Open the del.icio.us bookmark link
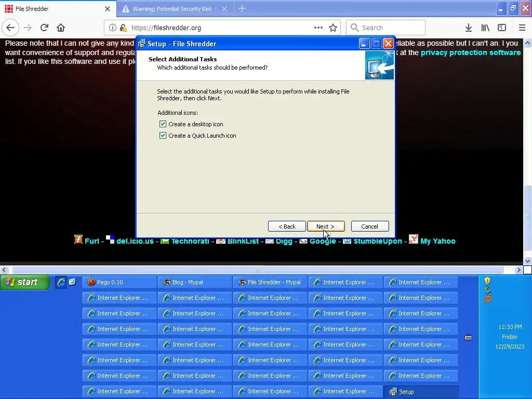 click(135, 241)
